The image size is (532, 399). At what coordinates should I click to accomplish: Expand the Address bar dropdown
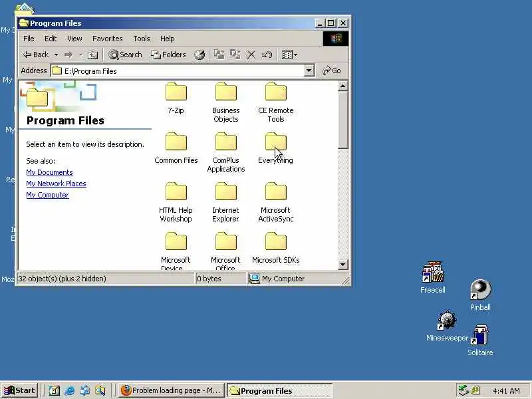click(x=309, y=71)
